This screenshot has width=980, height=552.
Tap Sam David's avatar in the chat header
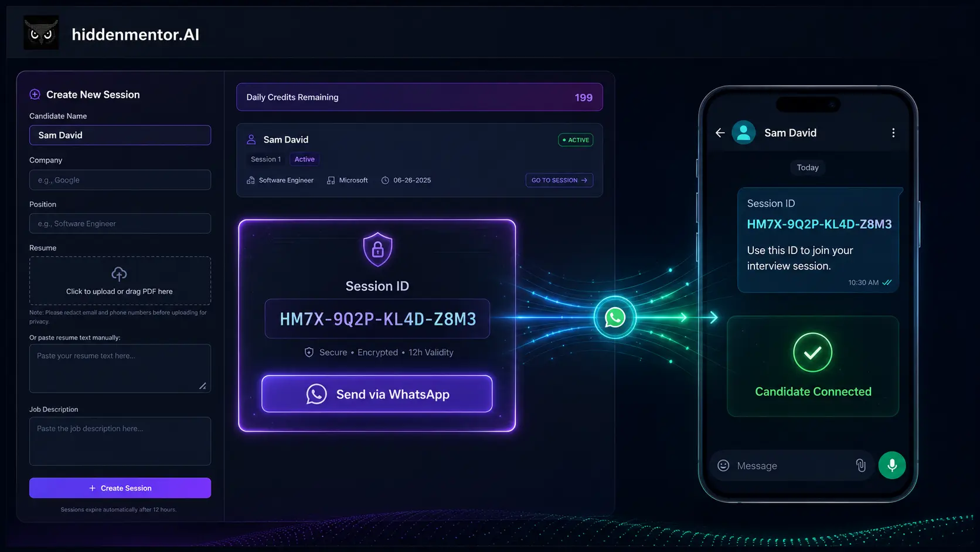point(744,133)
